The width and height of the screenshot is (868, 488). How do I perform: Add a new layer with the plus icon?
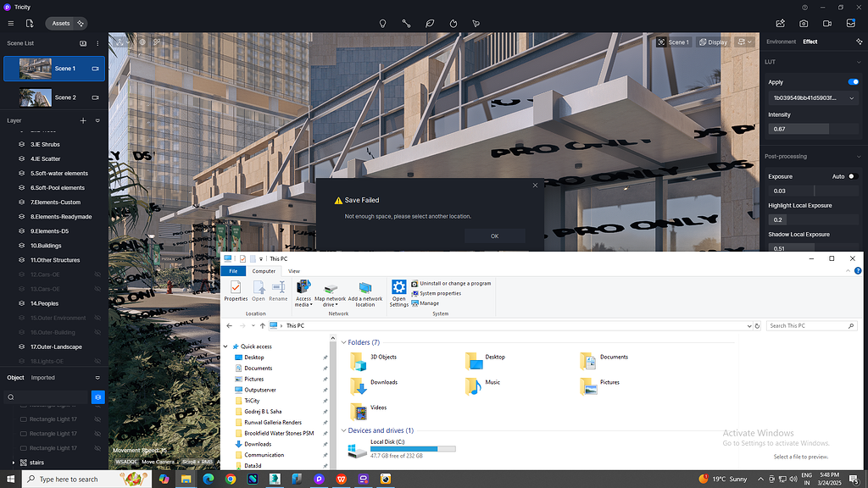(82, 120)
